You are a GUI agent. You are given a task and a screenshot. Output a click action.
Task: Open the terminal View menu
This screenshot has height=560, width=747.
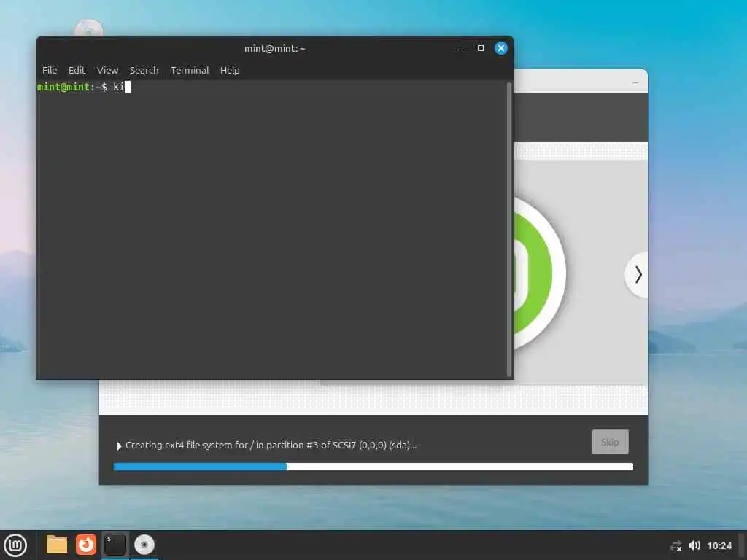pos(108,71)
